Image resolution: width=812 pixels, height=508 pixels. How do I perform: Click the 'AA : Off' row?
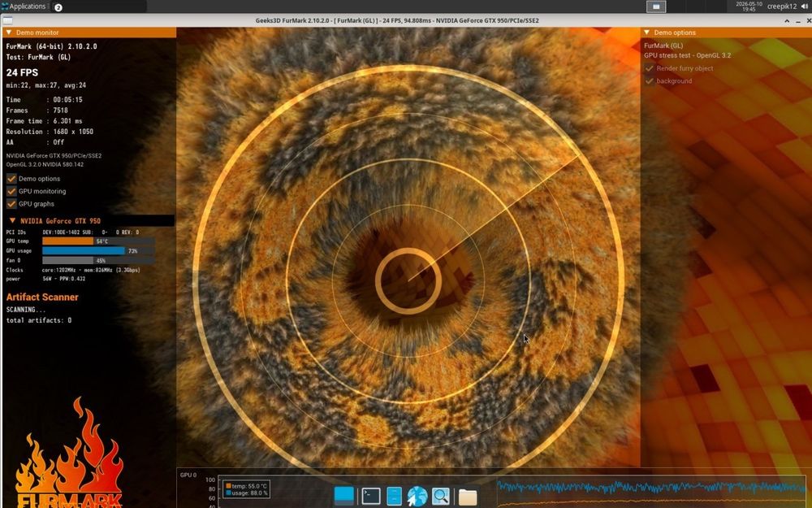click(35, 142)
